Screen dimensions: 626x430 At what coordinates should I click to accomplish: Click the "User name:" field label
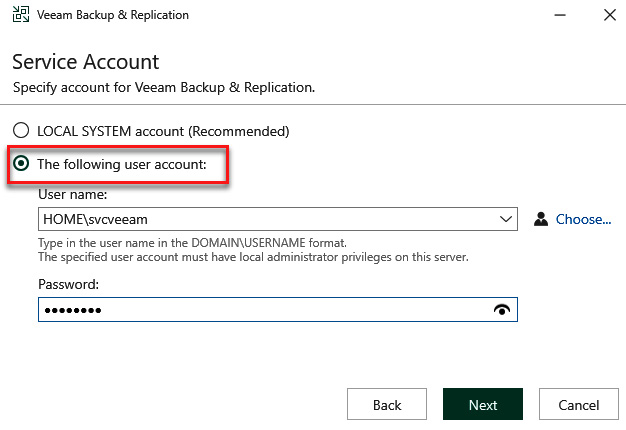pos(73,194)
